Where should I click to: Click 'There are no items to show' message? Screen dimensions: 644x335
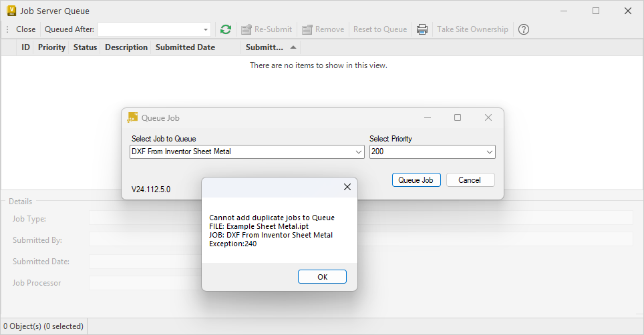[x=318, y=65]
